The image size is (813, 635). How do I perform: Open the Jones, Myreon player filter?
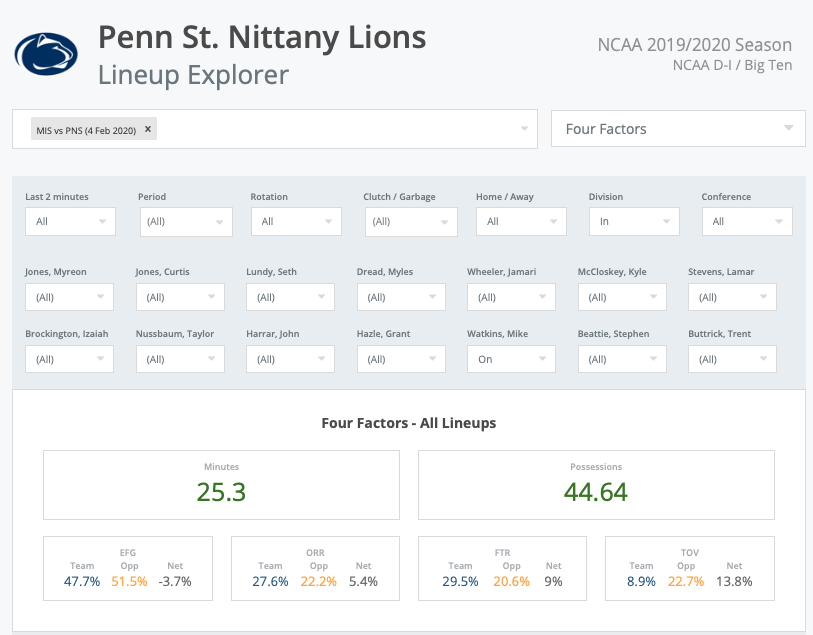pyautogui.click(x=69, y=297)
